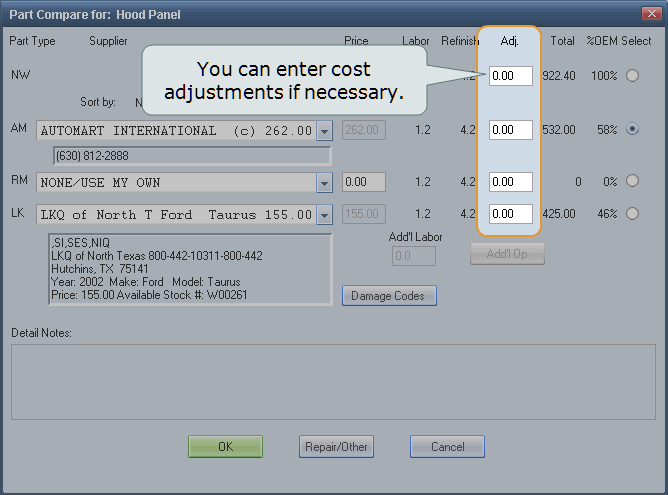Click the OK button
This screenshot has height=495, width=668.
[225, 447]
